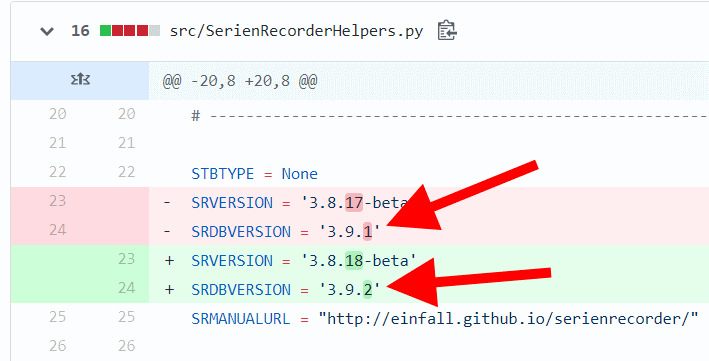This screenshot has width=709, height=361.
Task: Select old line number 23
Action: (x=57, y=201)
